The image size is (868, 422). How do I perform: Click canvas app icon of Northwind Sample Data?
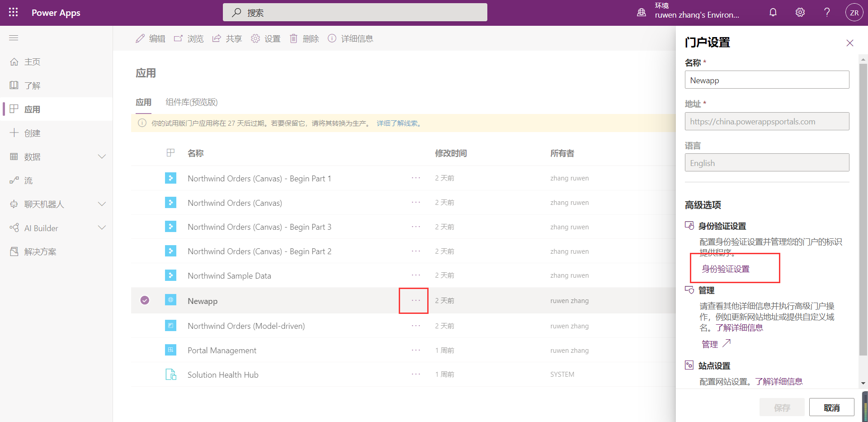pos(170,275)
